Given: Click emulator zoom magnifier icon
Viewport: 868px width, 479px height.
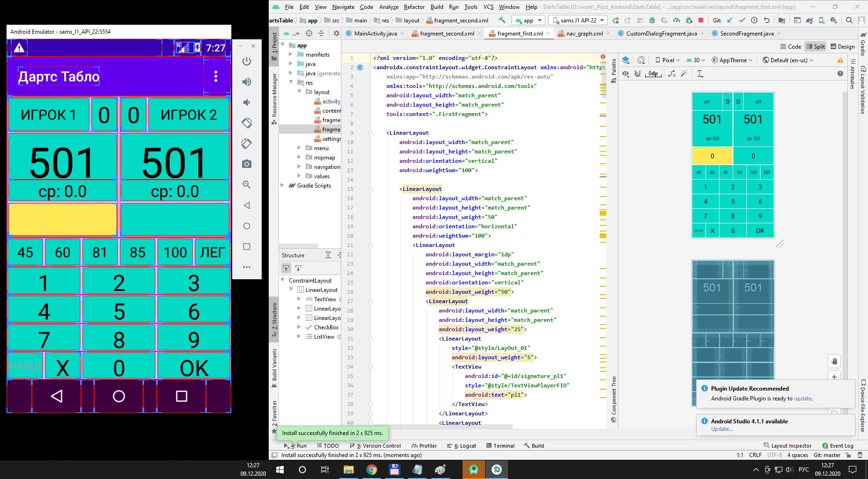Looking at the screenshot, I should pyautogui.click(x=247, y=185).
